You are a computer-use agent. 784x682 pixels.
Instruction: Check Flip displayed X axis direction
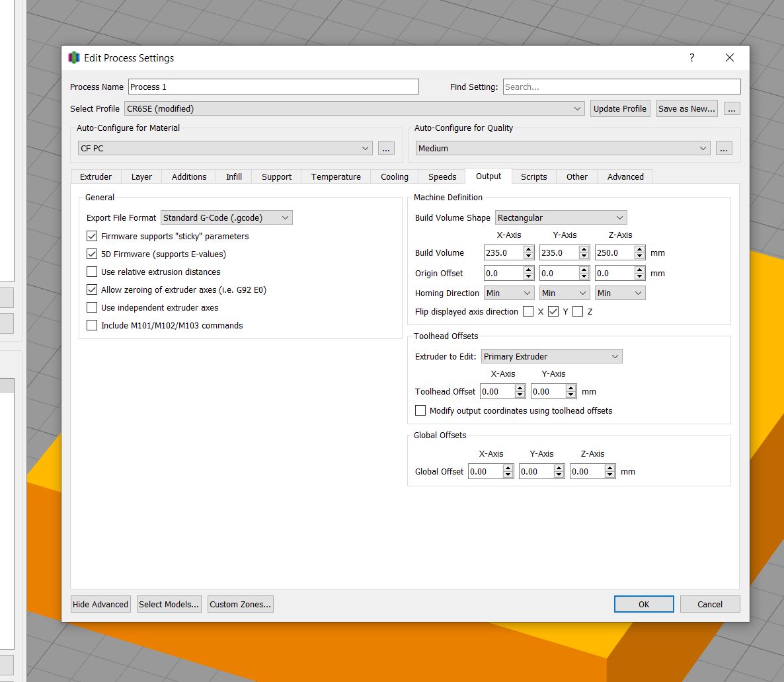528,311
